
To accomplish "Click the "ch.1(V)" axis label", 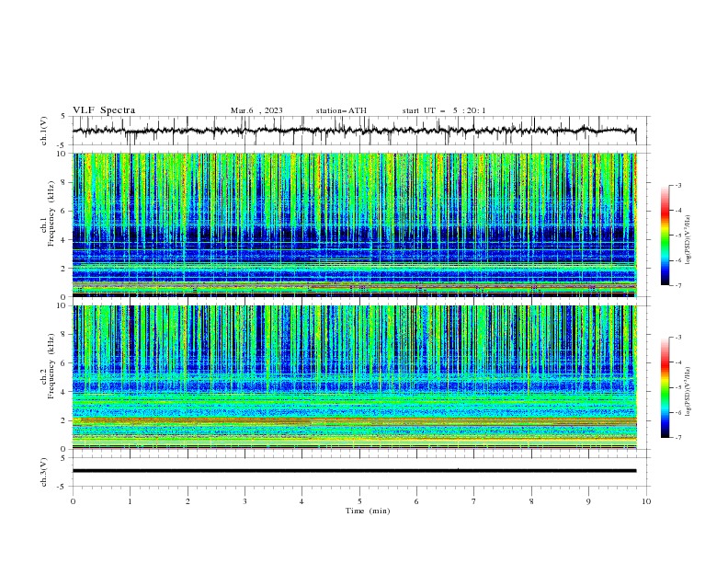I will click(44, 131).
